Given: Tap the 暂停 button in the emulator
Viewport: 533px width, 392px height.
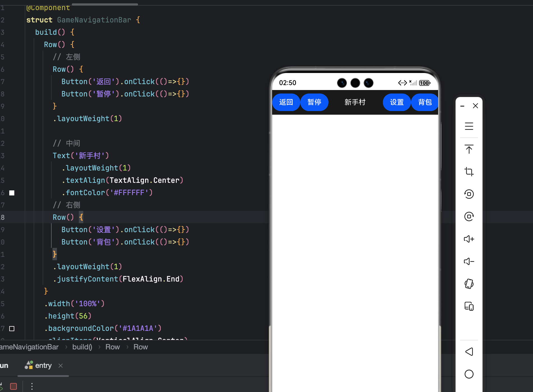Looking at the screenshot, I should click(x=314, y=102).
